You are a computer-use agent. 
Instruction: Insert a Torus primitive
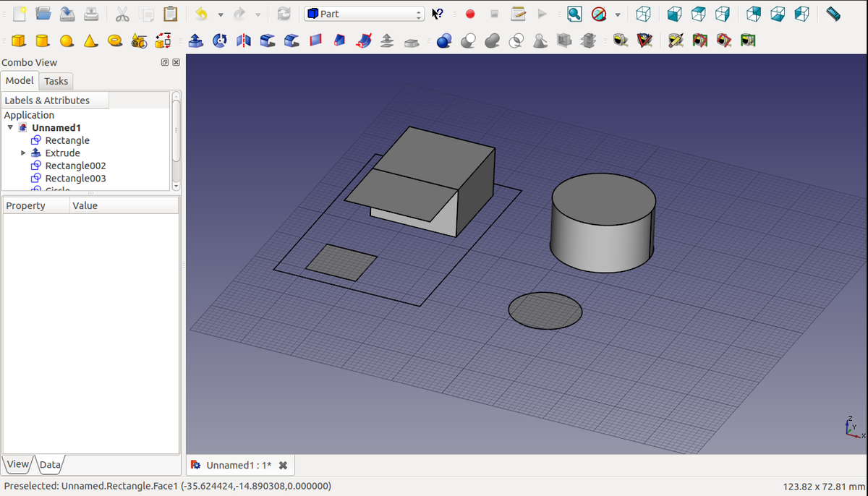tap(115, 41)
